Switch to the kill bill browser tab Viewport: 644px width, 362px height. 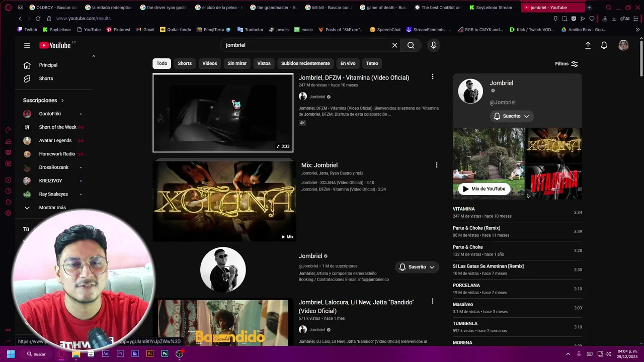(330, 8)
